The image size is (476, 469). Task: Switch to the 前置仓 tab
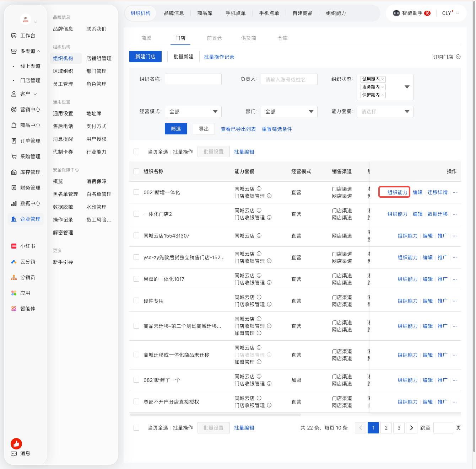(215, 38)
